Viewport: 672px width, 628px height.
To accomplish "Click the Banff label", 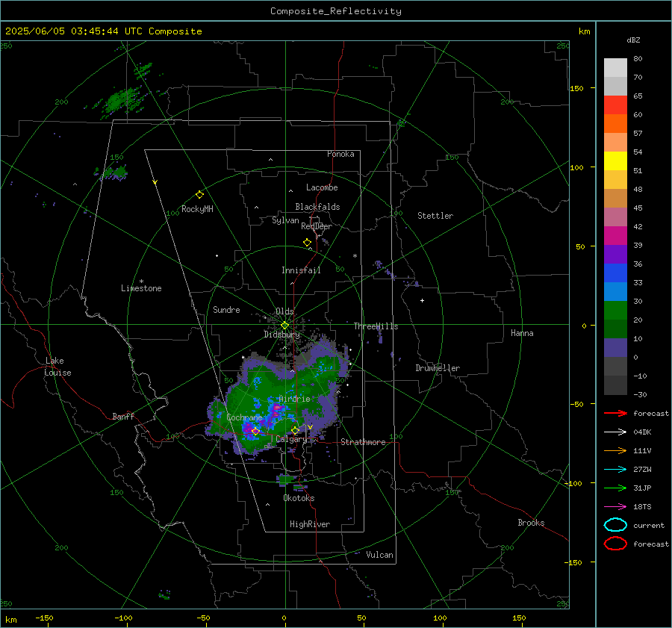I will 123,416.
